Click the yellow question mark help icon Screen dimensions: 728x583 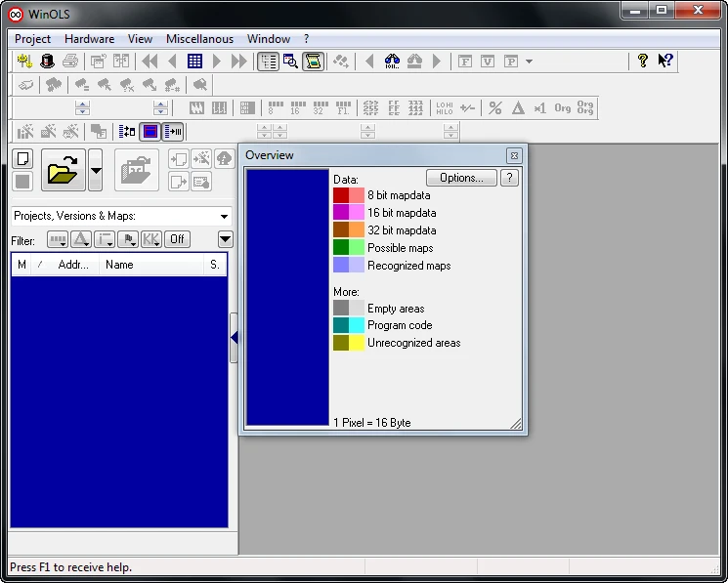(643, 61)
